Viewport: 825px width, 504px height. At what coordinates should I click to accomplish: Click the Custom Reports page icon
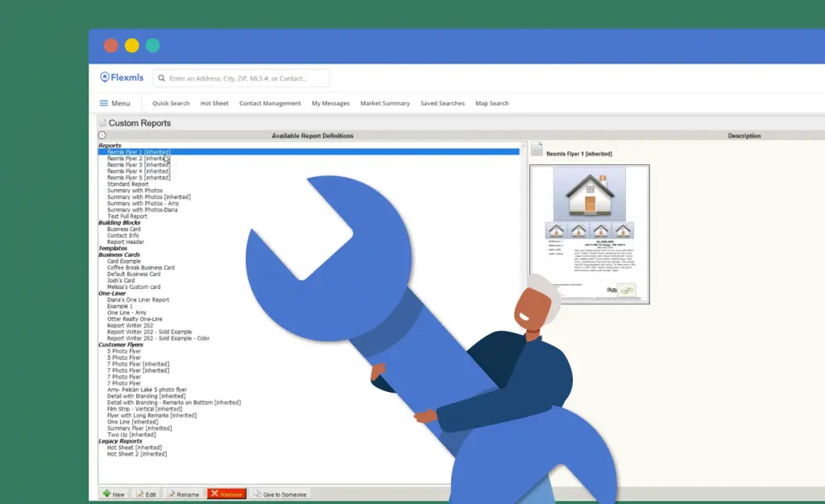pyautogui.click(x=102, y=122)
